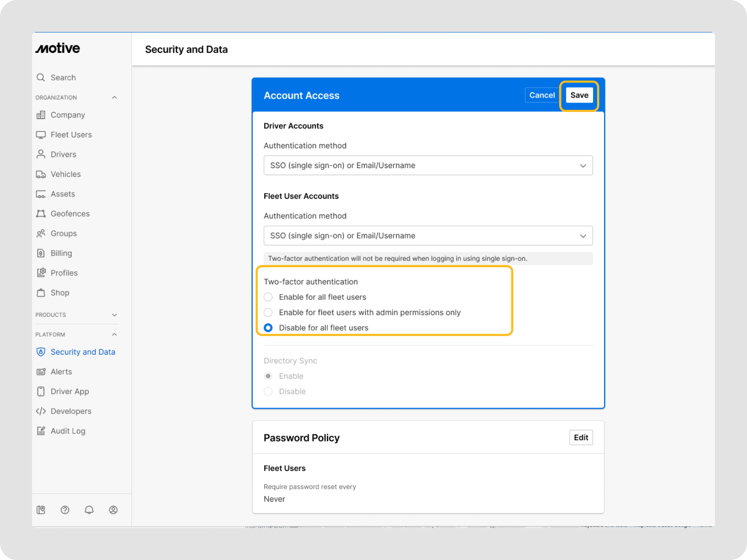Save Account Access changes

pyautogui.click(x=579, y=95)
